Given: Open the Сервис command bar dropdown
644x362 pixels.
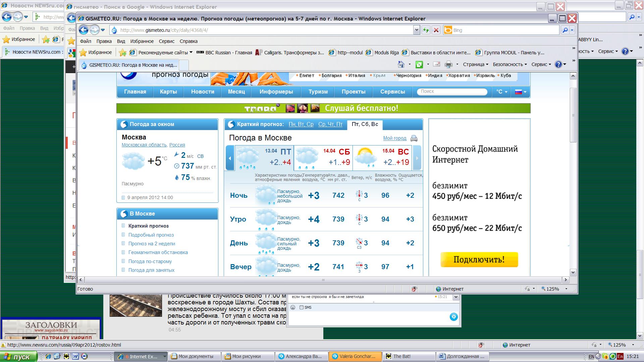Looking at the screenshot, I should point(541,64).
